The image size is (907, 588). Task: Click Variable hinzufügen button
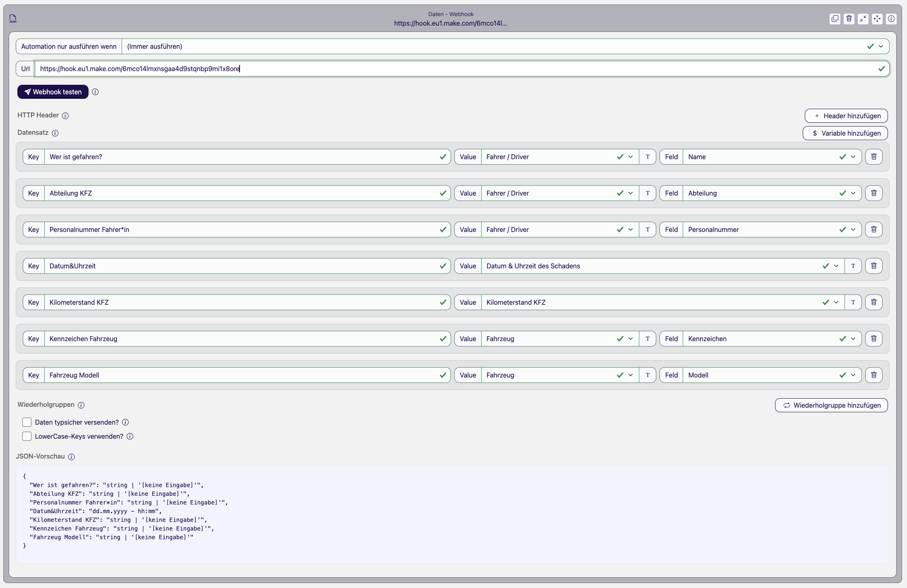coord(845,133)
